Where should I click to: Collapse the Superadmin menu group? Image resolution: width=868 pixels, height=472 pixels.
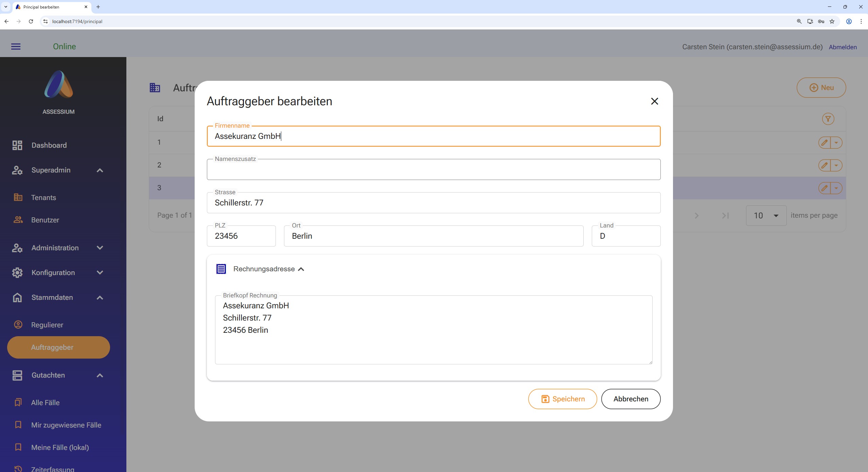coord(100,170)
